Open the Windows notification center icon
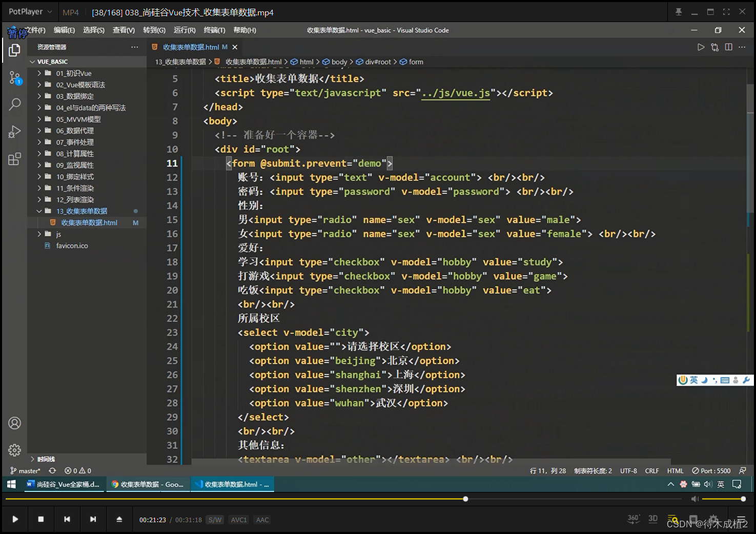This screenshot has width=756, height=534. (x=737, y=484)
